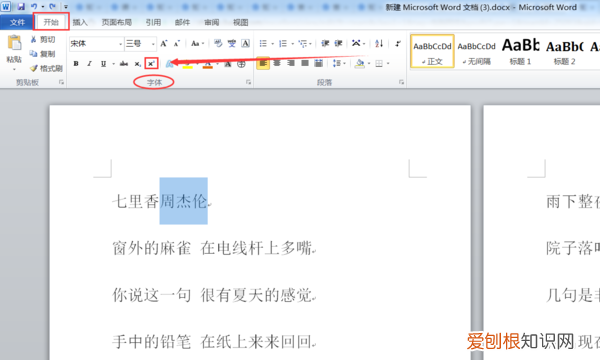Switch to the Insert (插入) tab

pos(80,23)
